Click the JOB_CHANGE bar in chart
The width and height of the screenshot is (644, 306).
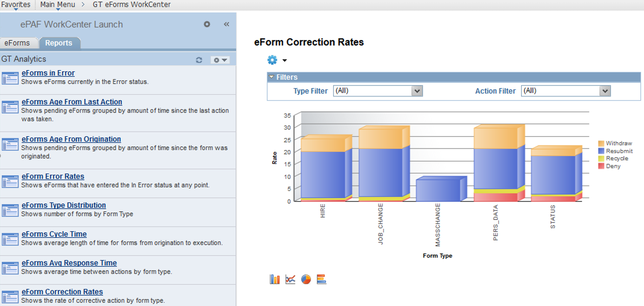tap(384, 164)
